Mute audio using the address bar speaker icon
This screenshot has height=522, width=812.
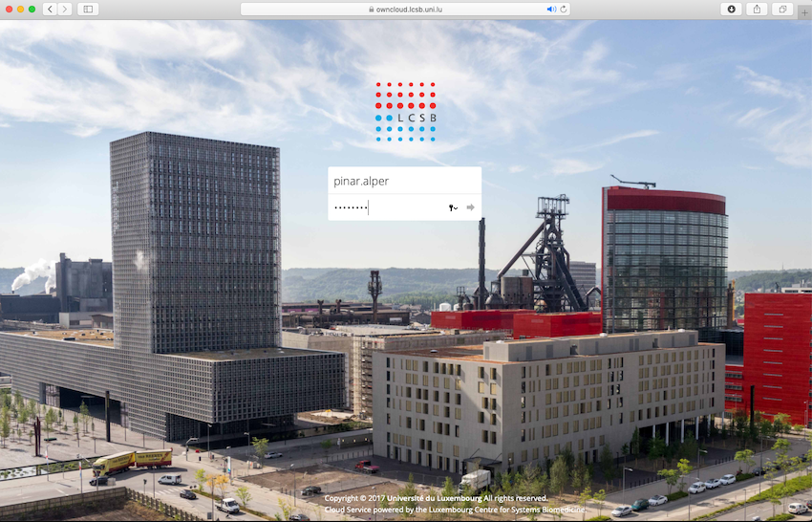tap(551, 9)
